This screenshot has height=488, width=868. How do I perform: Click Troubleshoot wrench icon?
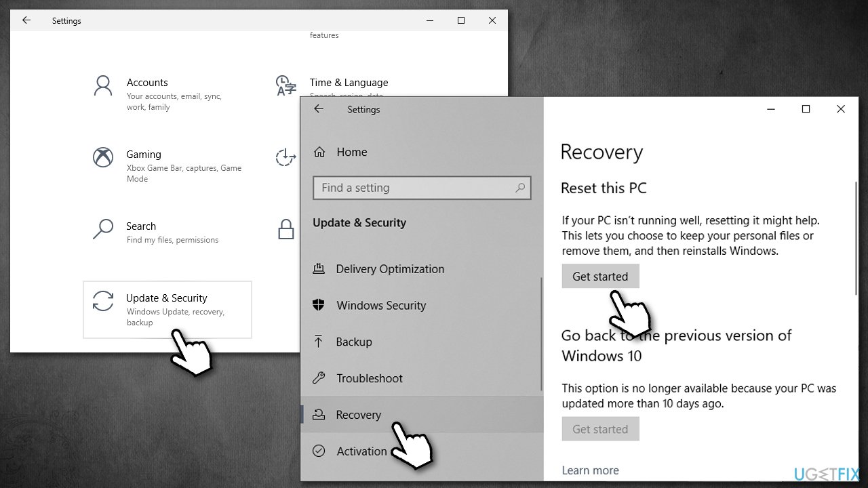tap(319, 378)
